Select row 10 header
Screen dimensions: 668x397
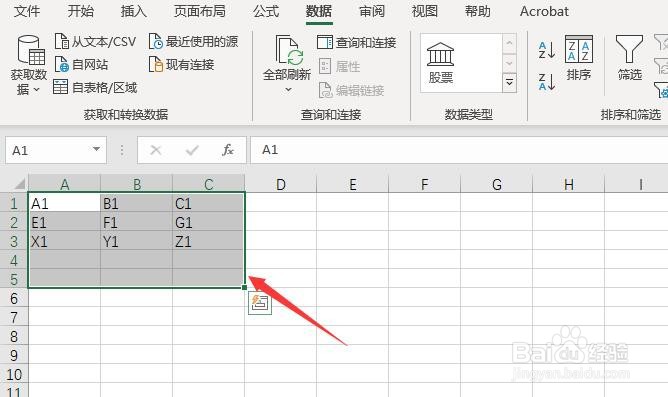click(14, 374)
